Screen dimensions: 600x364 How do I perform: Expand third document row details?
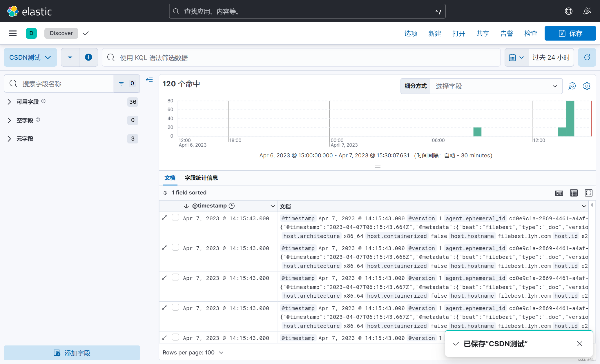pos(165,277)
